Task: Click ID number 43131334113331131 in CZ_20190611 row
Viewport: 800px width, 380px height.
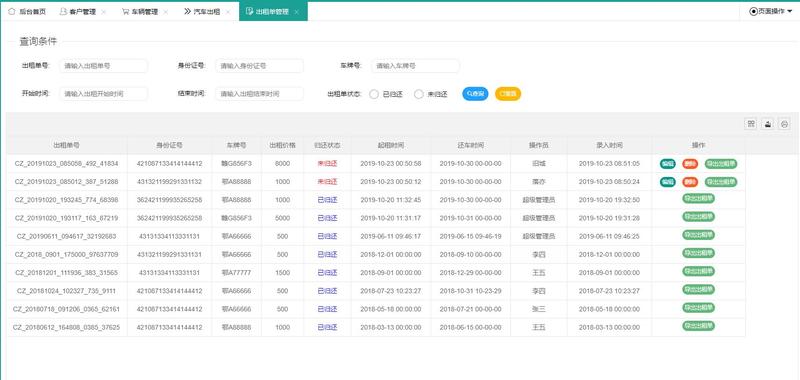Action: 169,236
